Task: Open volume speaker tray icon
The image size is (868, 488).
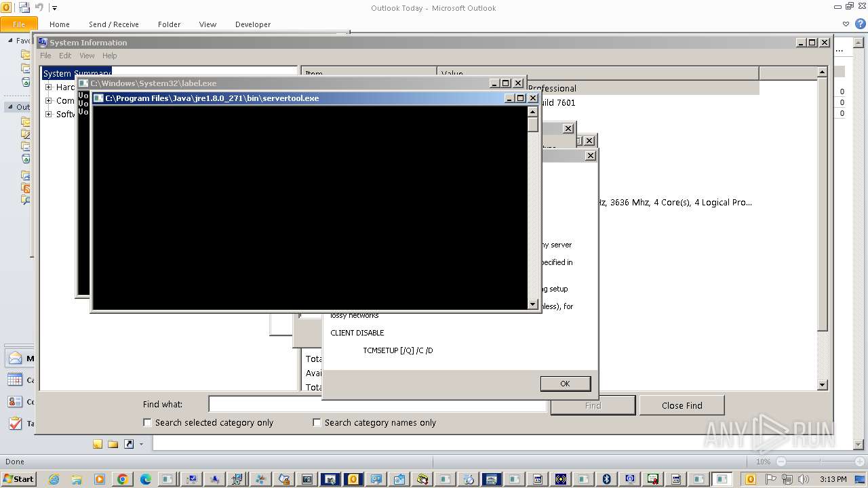Action: click(x=803, y=479)
